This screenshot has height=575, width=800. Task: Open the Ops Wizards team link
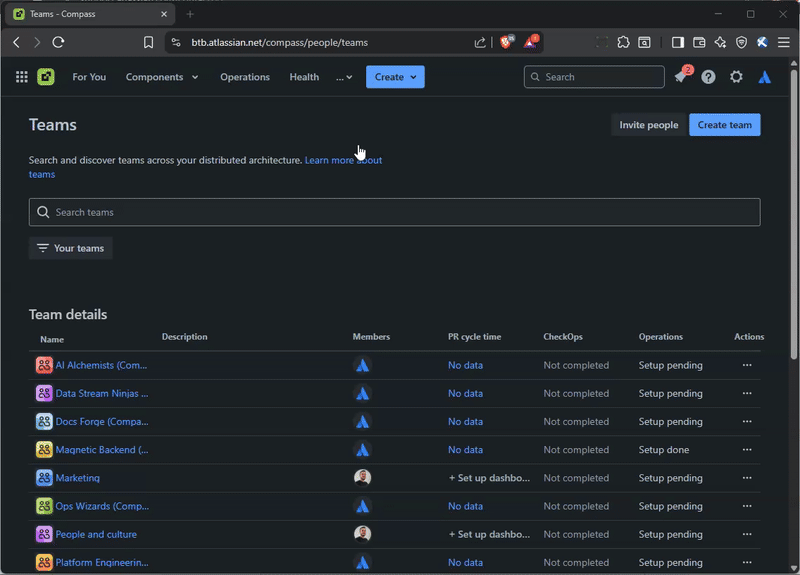[102, 506]
